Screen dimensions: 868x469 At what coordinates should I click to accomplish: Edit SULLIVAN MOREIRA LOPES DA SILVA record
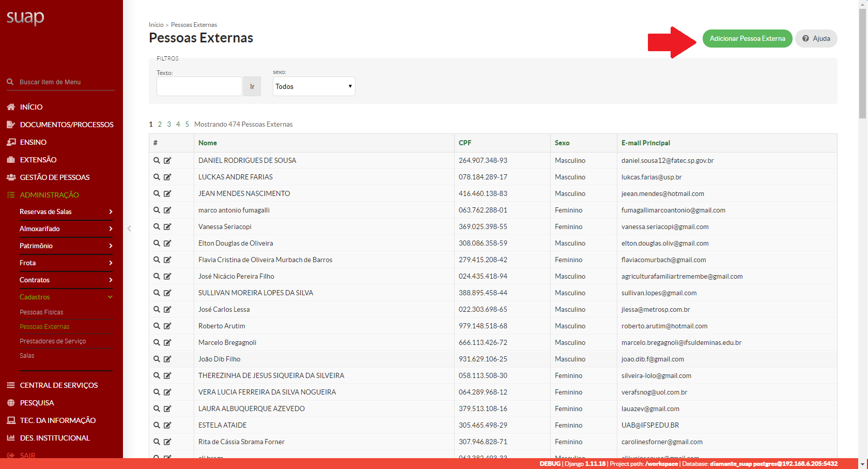pyautogui.click(x=167, y=293)
